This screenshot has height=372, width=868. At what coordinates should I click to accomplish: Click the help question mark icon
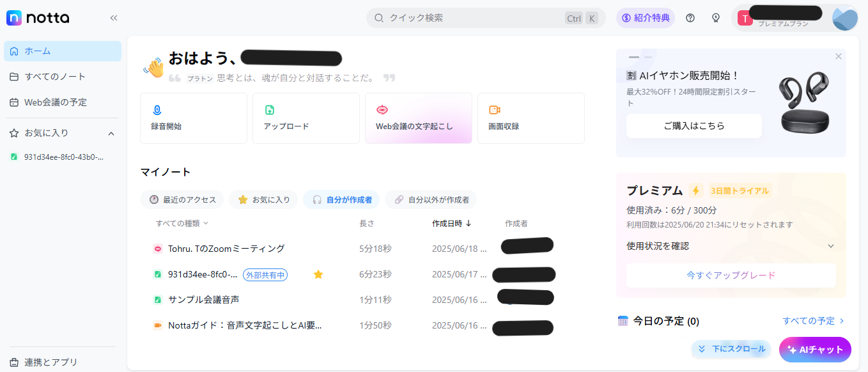(690, 18)
